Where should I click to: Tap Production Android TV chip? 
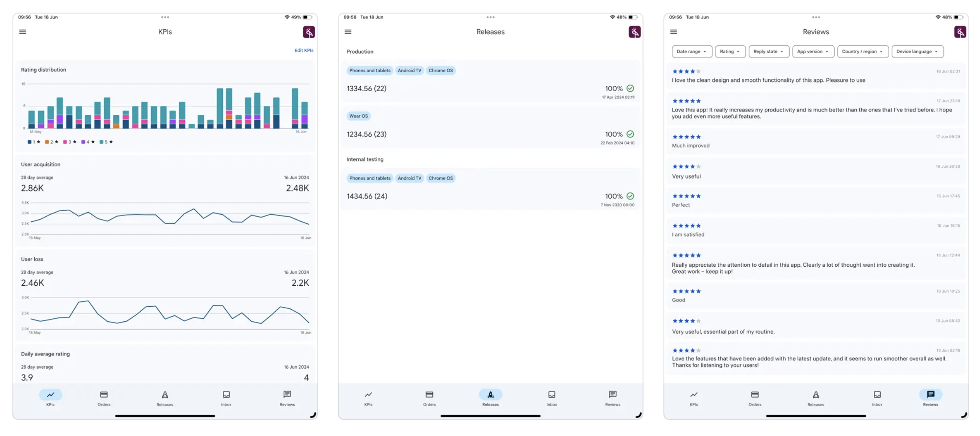[x=409, y=70]
